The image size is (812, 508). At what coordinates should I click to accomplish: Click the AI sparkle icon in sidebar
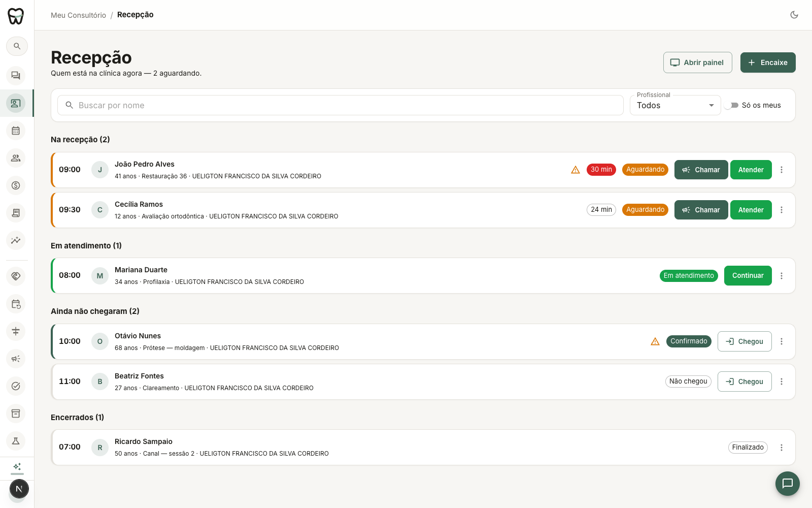point(17,466)
